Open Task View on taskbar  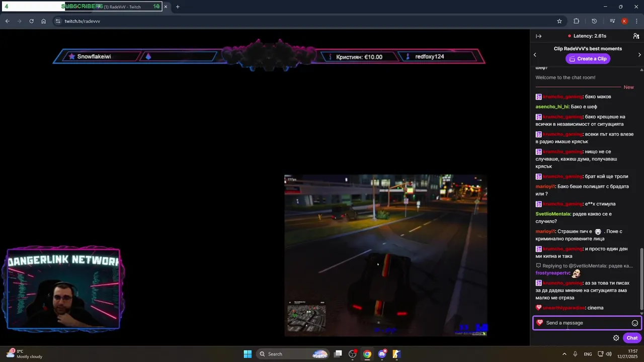click(x=338, y=354)
